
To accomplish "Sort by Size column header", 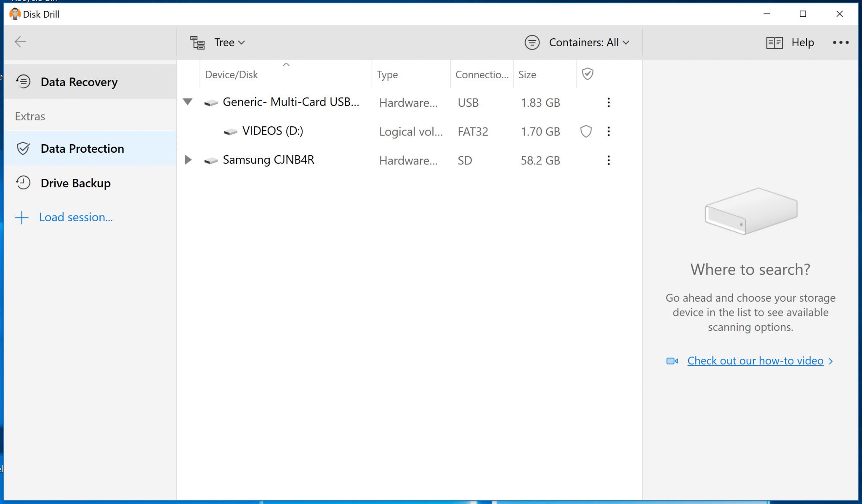I will (545, 74).
